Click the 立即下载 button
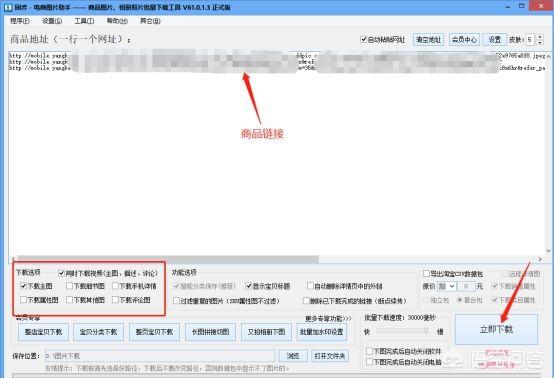The height and width of the screenshot is (379, 554). pyautogui.click(x=496, y=329)
